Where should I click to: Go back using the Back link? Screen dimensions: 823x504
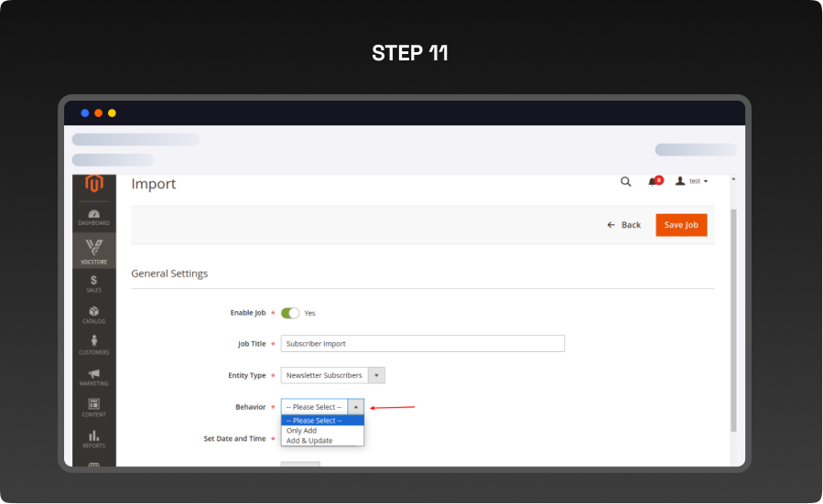pyautogui.click(x=624, y=225)
